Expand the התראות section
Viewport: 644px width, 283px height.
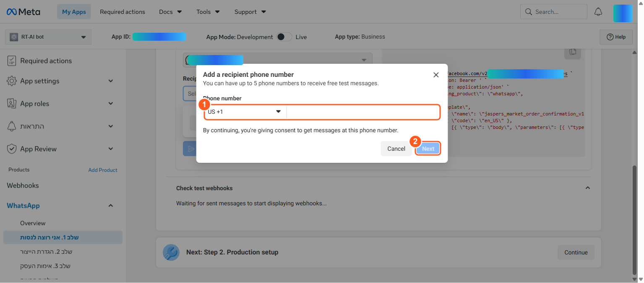pyautogui.click(x=111, y=126)
